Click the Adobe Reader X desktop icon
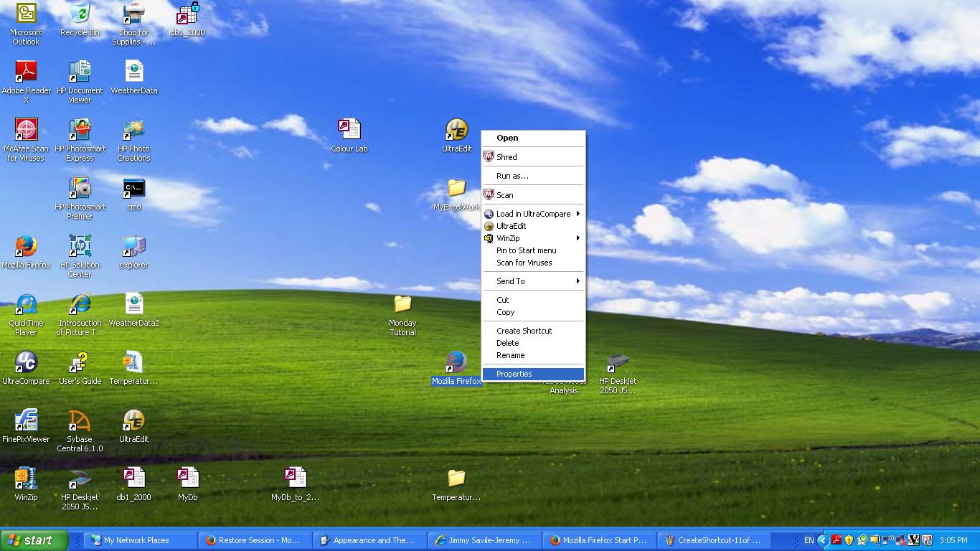980x551 pixels. (x=26, y=72)
